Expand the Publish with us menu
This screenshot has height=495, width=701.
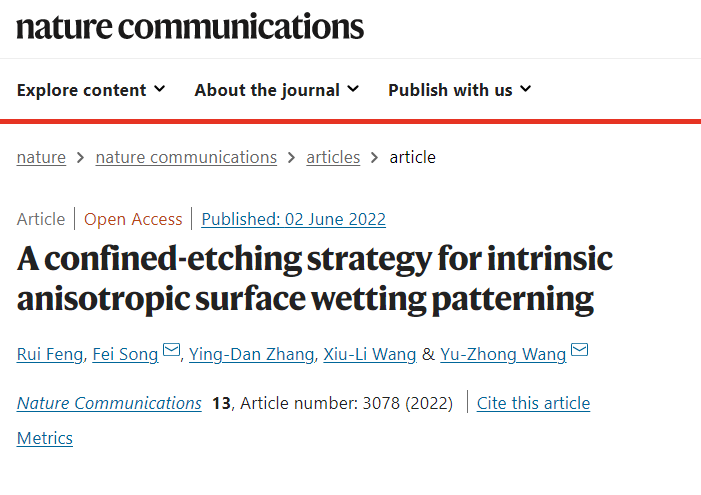tap(460, 90)
